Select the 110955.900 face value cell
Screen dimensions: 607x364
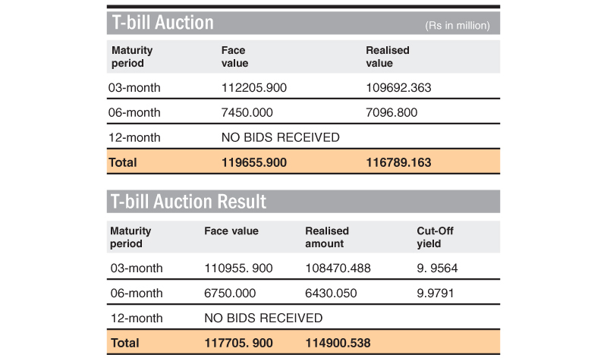pyautogui.click(x=238, y=268)
